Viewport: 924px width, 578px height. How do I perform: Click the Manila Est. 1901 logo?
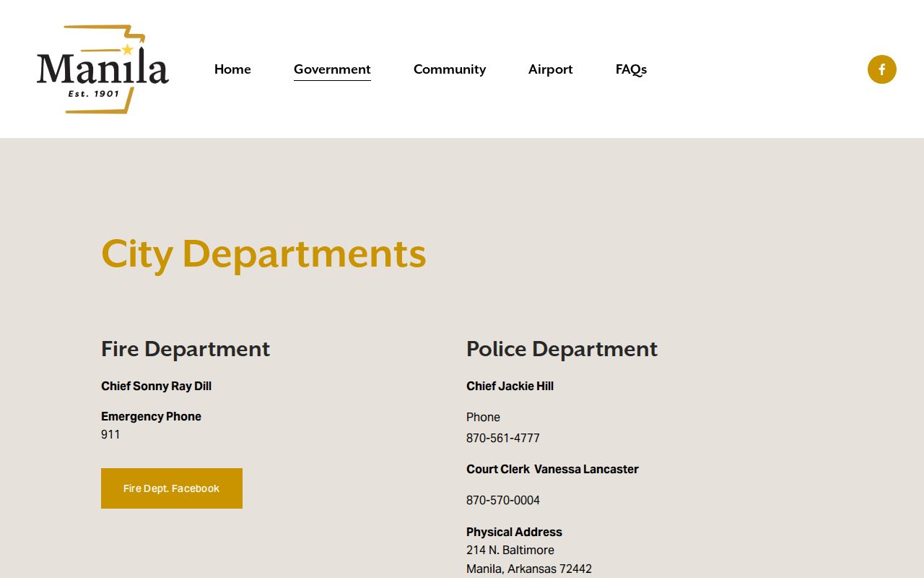tap(103, 69)
